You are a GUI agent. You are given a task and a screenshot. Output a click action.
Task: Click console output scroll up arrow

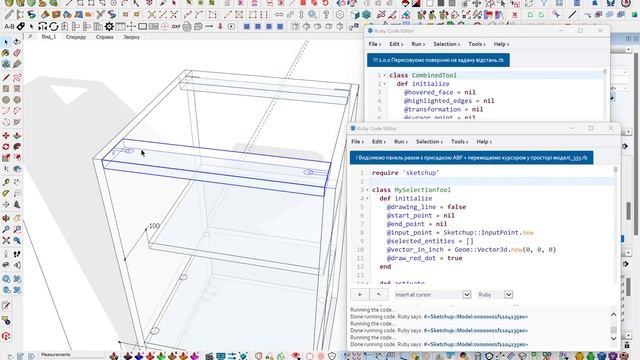click(613, 314)
